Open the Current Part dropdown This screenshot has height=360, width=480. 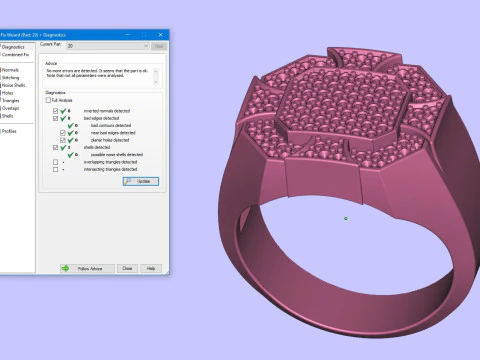[x=107, y=46]
